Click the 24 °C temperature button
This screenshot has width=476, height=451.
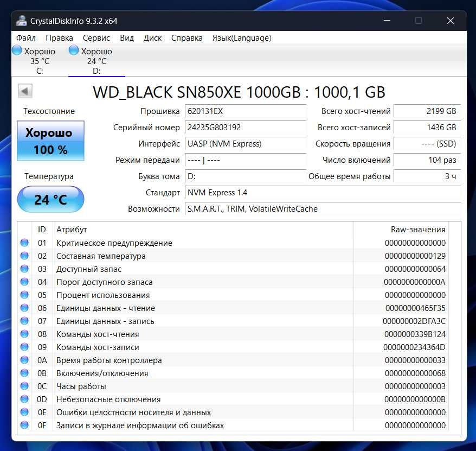51,199
